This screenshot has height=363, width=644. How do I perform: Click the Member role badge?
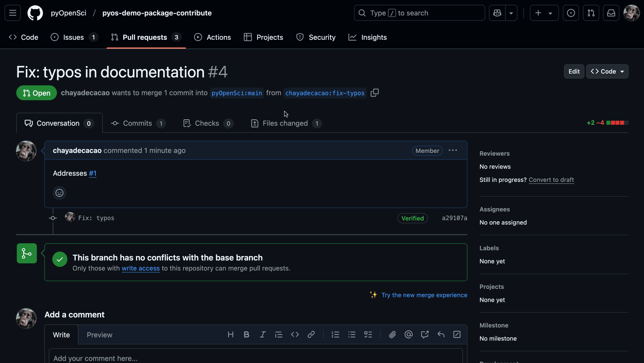(427, 151)
